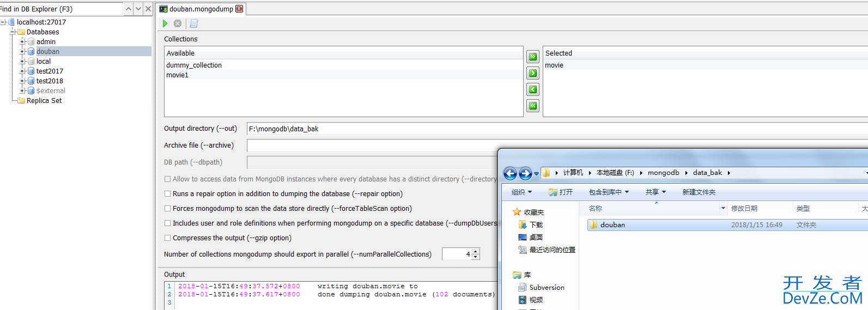Viewport: 868px width, 310px height.
Task: Close the Find in DB Explorer bar
Action: click(x=148, y=9)
